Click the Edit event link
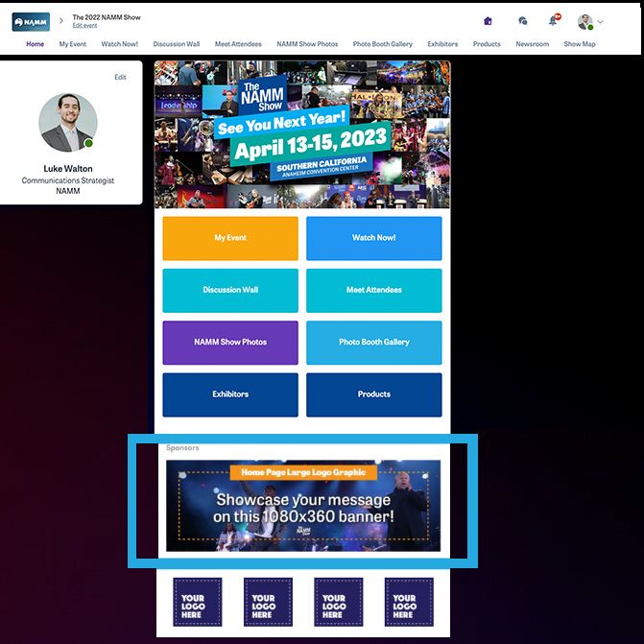The image size is (644, 644). pyautogui.click(x=84, y=26)
